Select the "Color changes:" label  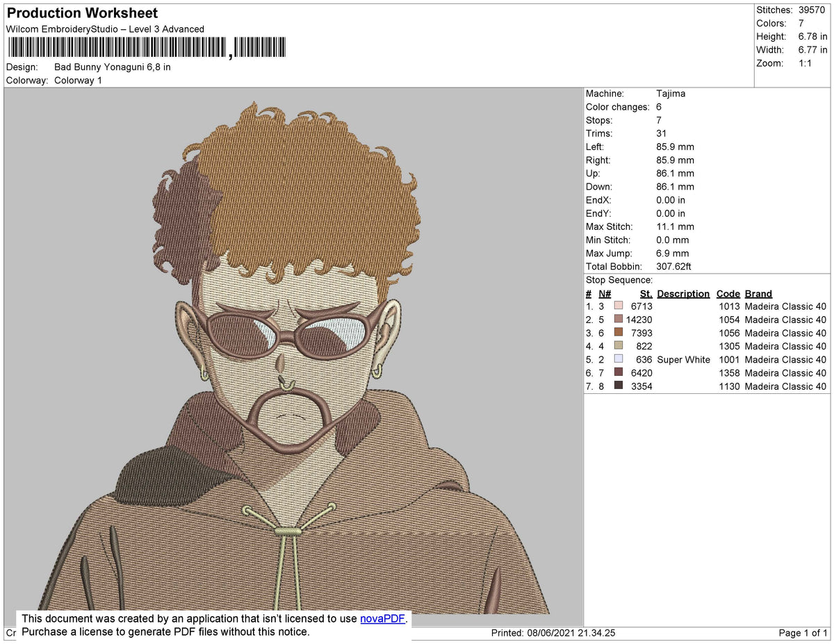[x=618, y=107]
